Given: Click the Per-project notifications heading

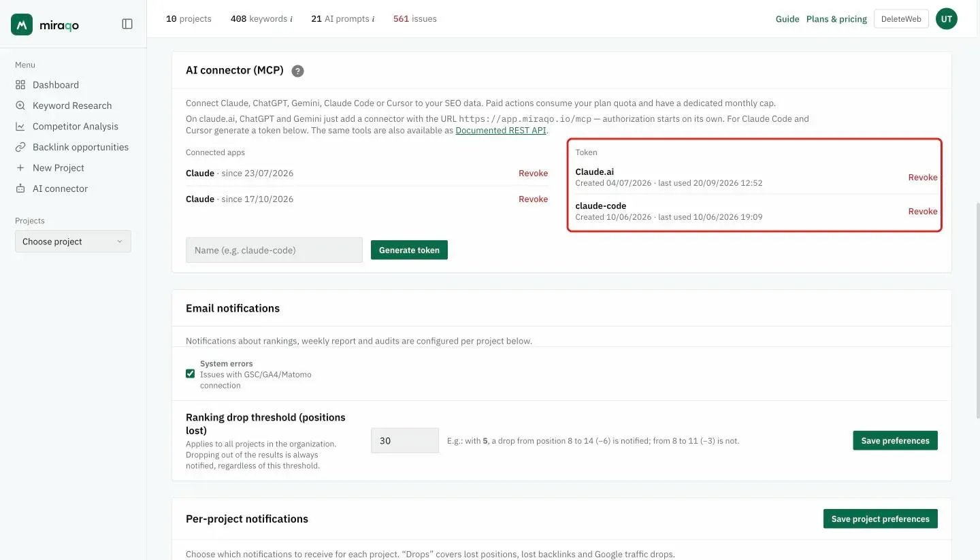Looking at the screenshot, I should pos(247,519).
